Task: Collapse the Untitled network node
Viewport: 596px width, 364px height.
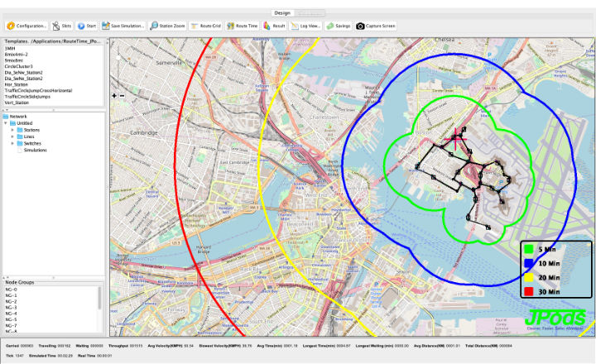Action: [6, 124]
